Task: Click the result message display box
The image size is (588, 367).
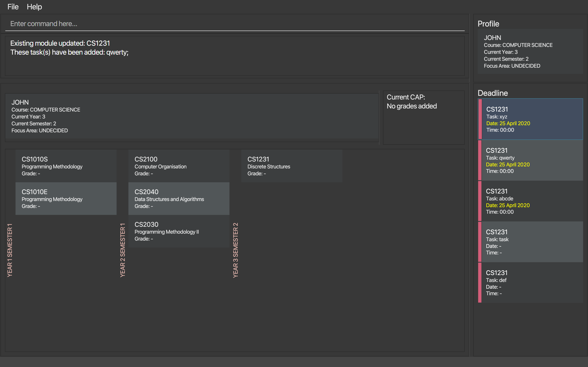Action: [x=234, y=56]
